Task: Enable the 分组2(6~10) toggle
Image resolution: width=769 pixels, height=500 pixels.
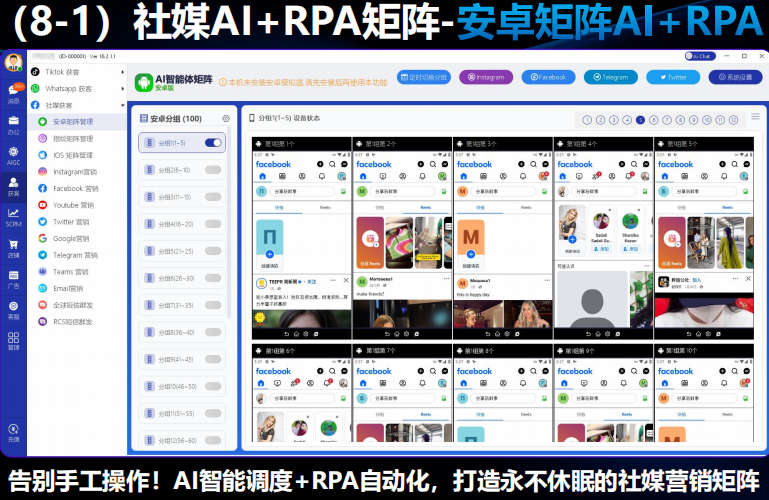Action: pyautogui.click(x=213, y=170)
